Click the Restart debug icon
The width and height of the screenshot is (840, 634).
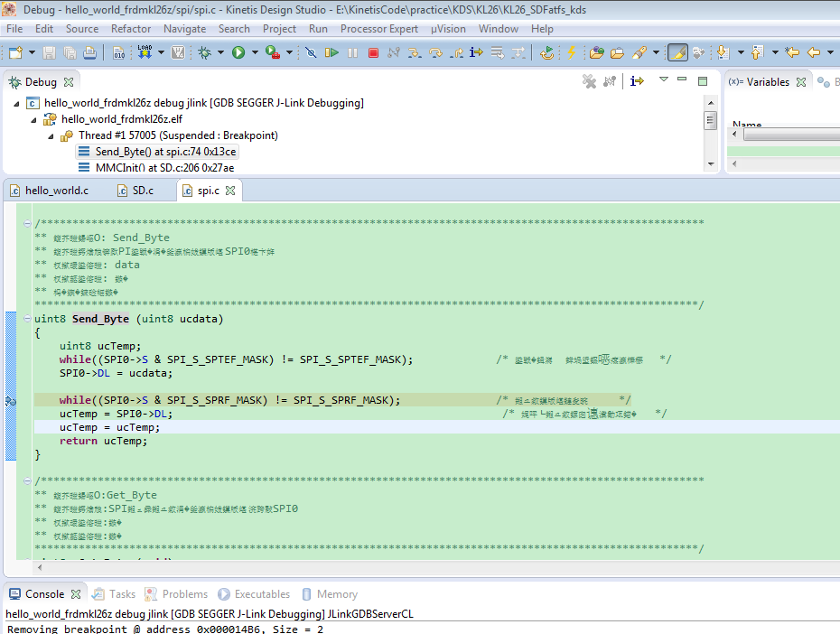click(547, 52)
